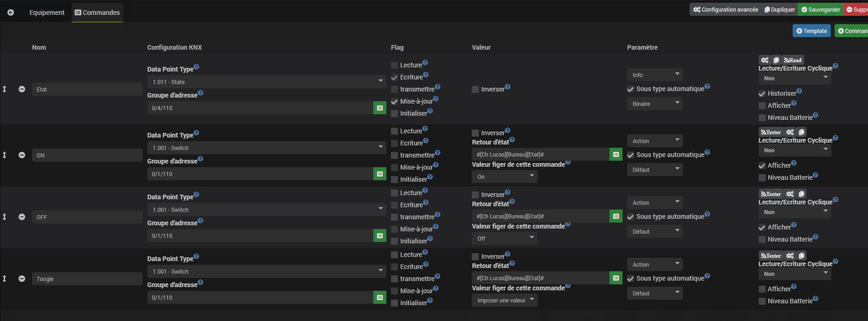Open Valeur figer dropdown showing On

click(504, 177)
